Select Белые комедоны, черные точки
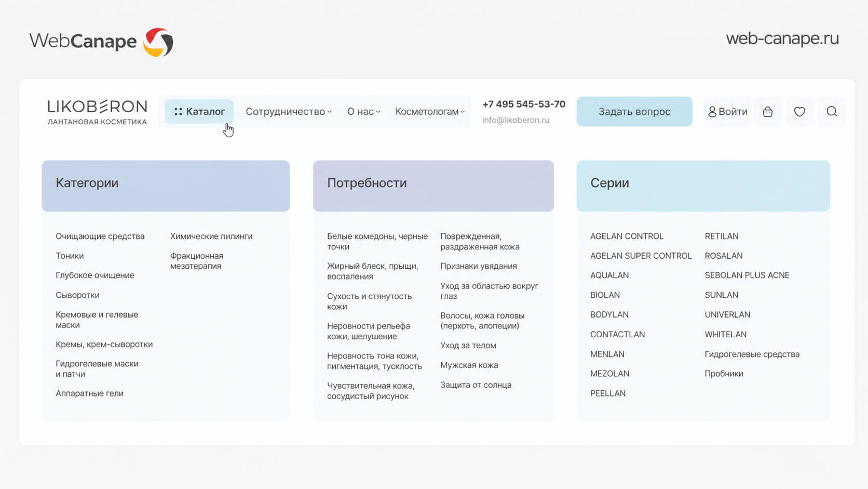This screenshot has width=868, height=489. [x=377, y=241]
